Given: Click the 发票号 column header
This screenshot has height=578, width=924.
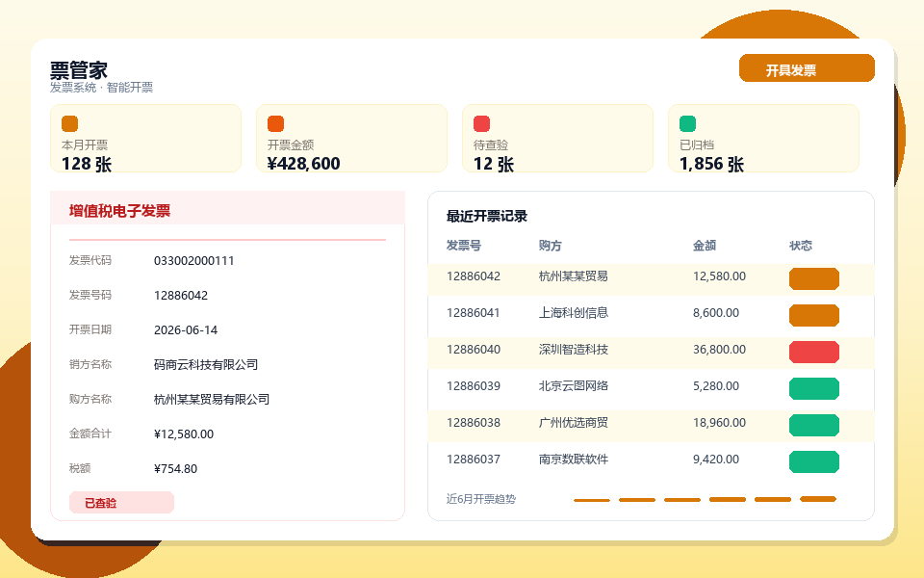Looking at the screenshot, I should pyautogui.click(x=464, y=246).
